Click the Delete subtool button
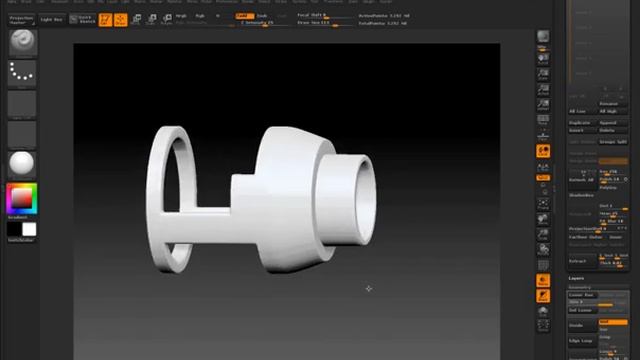The height and width of the screenshot is (360, 640). coord(613,131)
